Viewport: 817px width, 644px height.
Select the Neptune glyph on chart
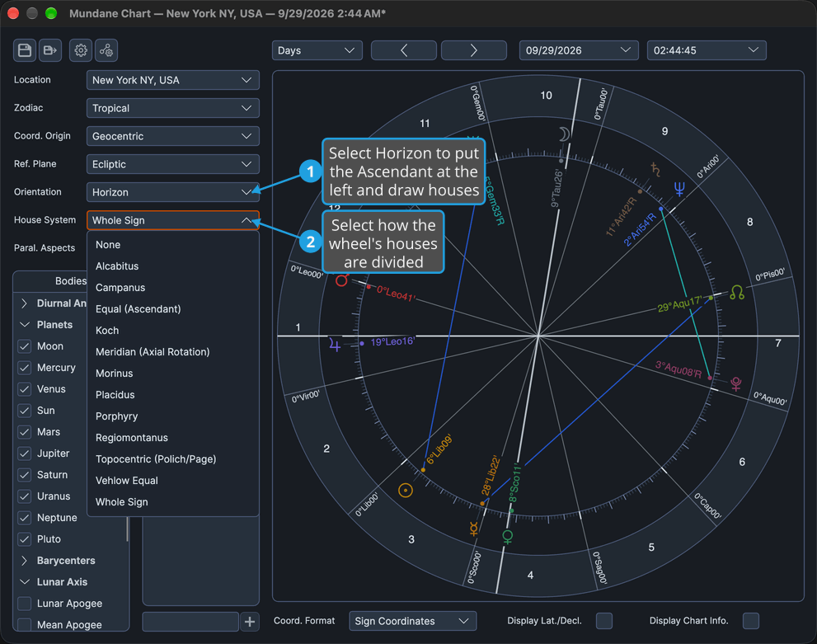679,189
